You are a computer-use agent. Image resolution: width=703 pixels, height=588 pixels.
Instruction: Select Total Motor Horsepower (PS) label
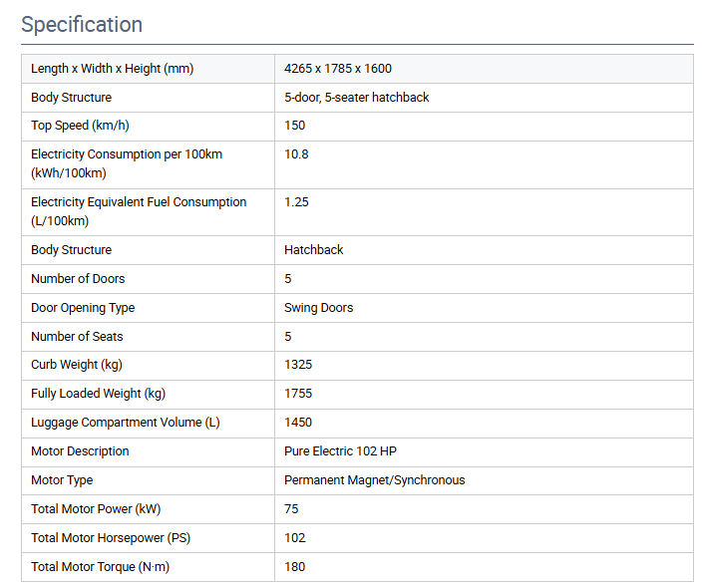tap(111, 538)
